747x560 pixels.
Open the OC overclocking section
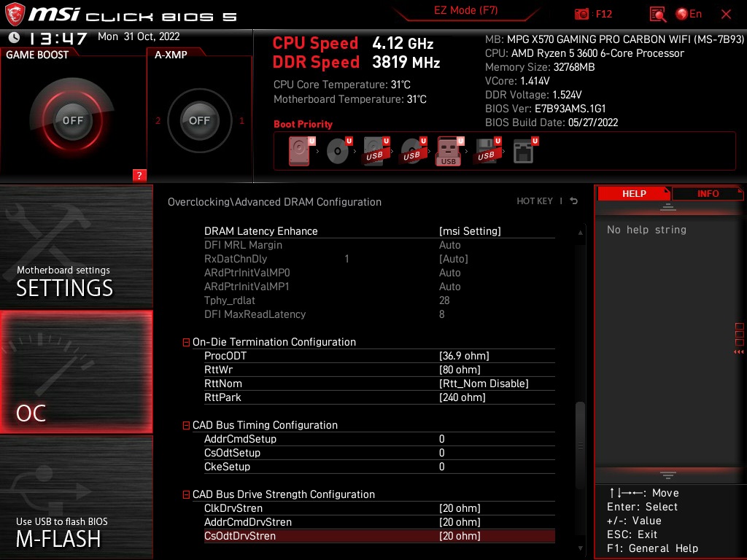tap(76, 372)
